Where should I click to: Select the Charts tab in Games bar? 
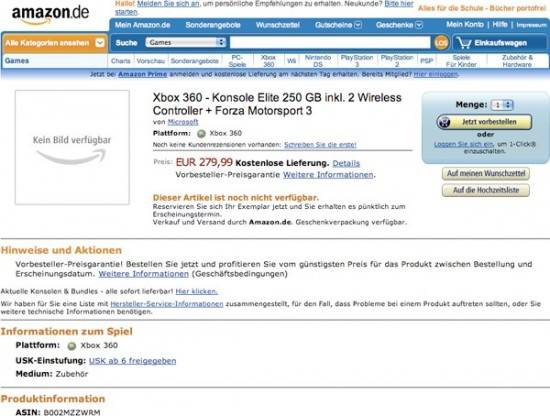pyautogui.click(x=121, y=61)
